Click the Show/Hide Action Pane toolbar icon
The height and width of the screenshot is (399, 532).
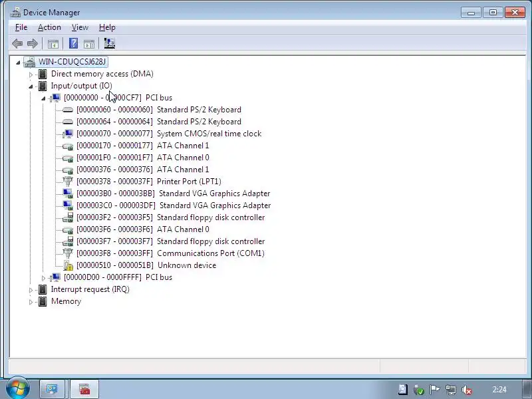click(x=89, y=43)
